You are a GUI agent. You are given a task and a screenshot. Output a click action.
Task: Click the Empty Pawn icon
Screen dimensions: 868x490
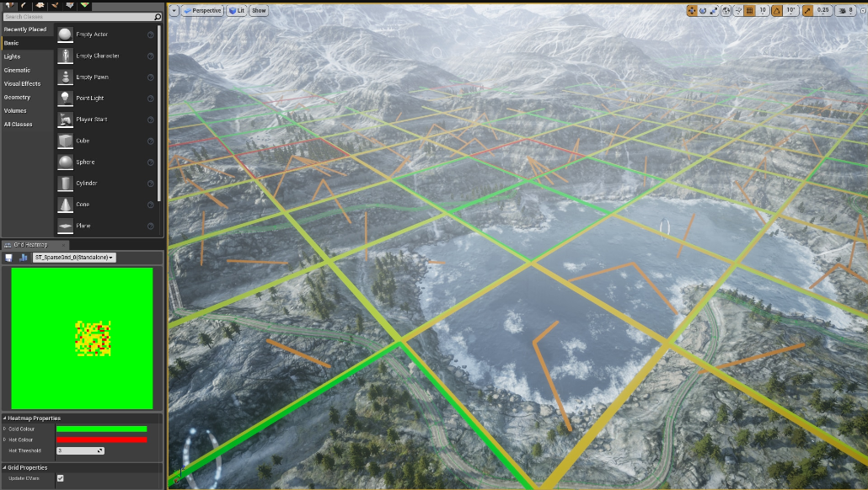tap(66, 77)
